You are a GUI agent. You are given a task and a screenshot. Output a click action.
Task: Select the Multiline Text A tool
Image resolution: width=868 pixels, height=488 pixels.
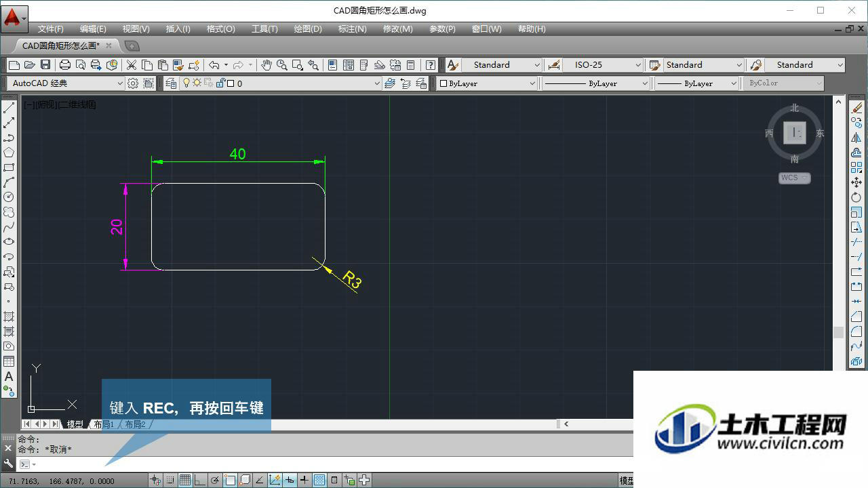(x=9, y=376)
